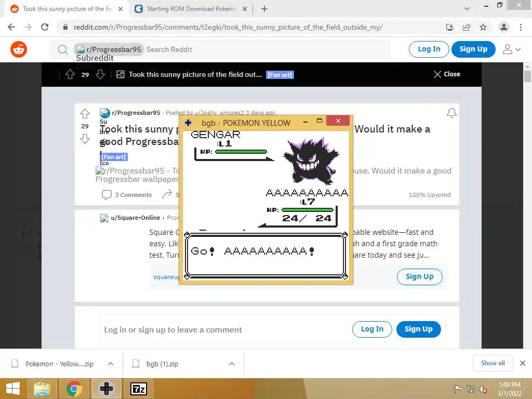Expand the Reddit user account dropdown
532x399 pixels.
[512, 49]
